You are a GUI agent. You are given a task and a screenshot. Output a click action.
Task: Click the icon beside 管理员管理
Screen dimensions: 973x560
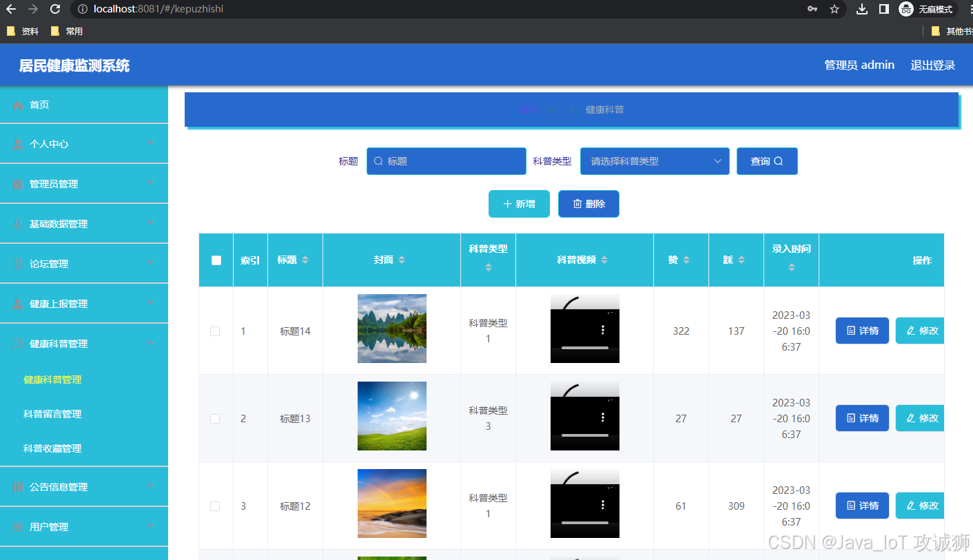coord(18,185)
